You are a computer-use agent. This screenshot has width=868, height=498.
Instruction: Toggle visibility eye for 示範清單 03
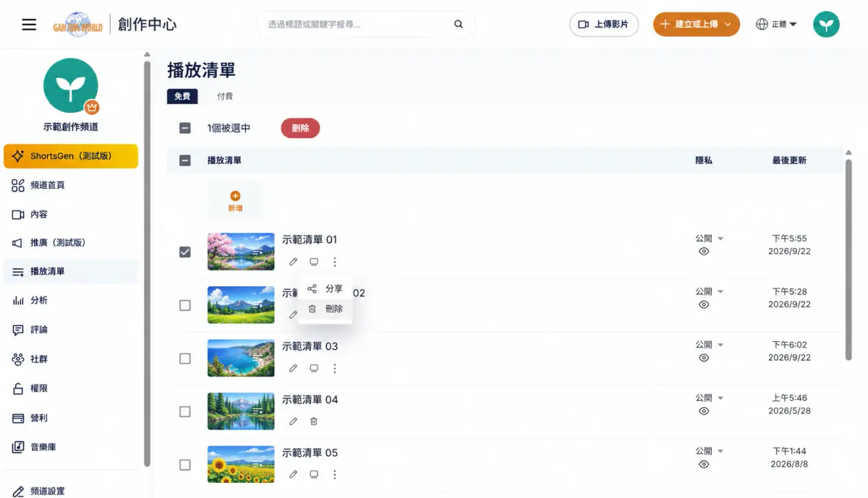coord(704,358)
